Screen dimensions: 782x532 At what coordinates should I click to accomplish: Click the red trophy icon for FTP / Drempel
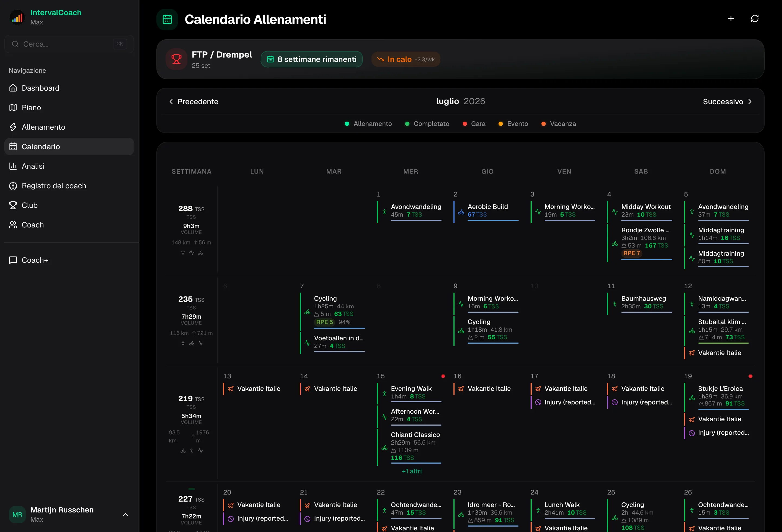coord(176,59)
